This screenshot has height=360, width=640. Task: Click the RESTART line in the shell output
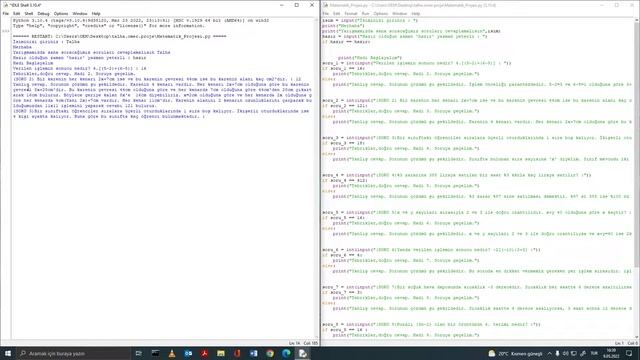coord(119,36)
